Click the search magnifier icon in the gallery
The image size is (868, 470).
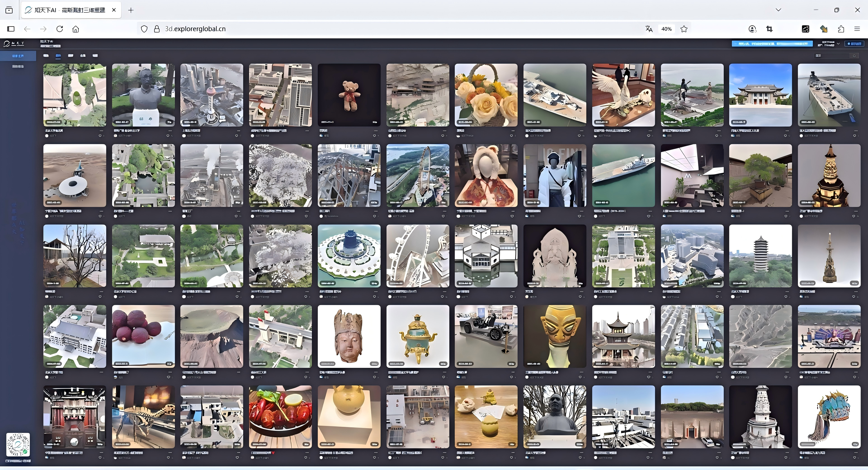point(854,56)
